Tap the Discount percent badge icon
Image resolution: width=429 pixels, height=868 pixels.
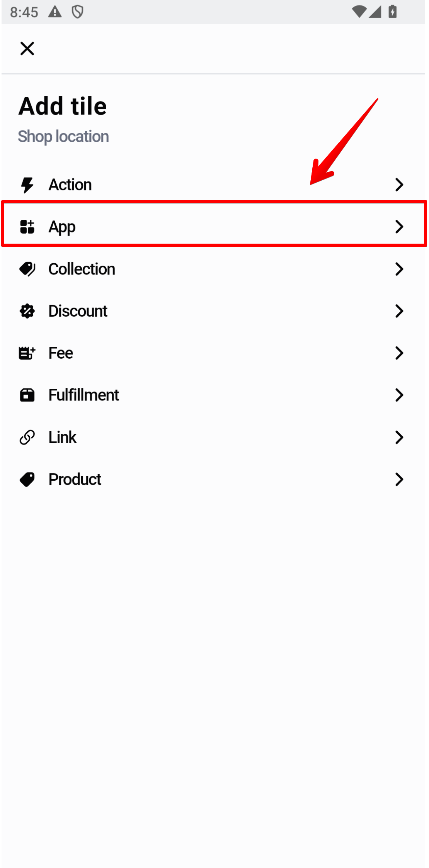tap(27, 311)
